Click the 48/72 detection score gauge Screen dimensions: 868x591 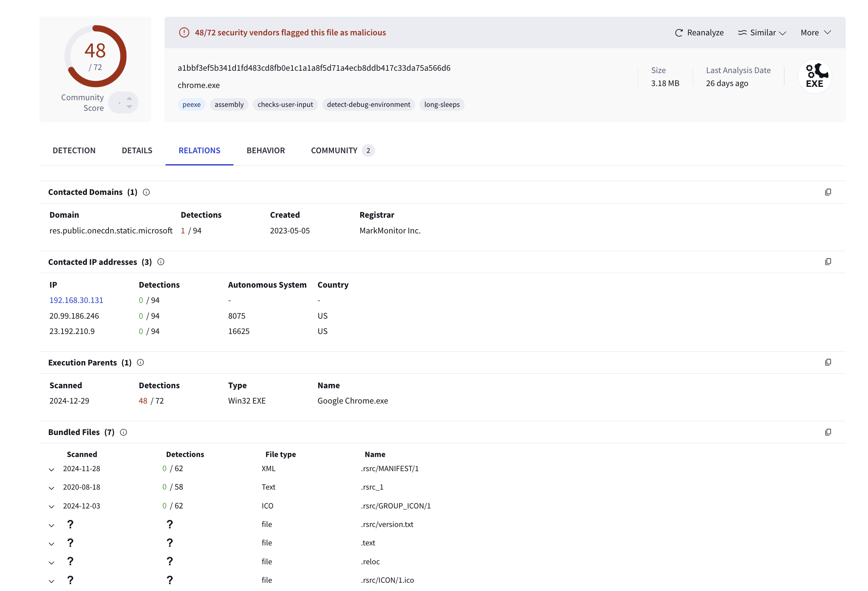click(95, 56)
